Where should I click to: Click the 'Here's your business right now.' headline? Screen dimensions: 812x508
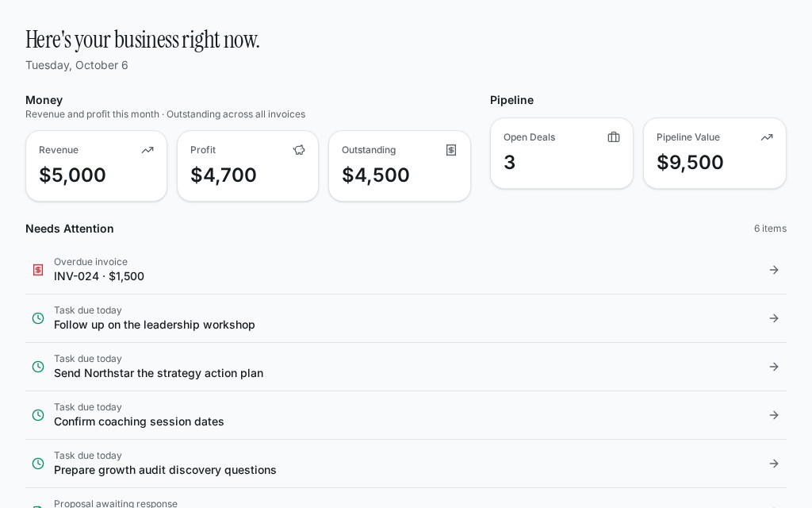pyautogui.click(x=143, y=40)
